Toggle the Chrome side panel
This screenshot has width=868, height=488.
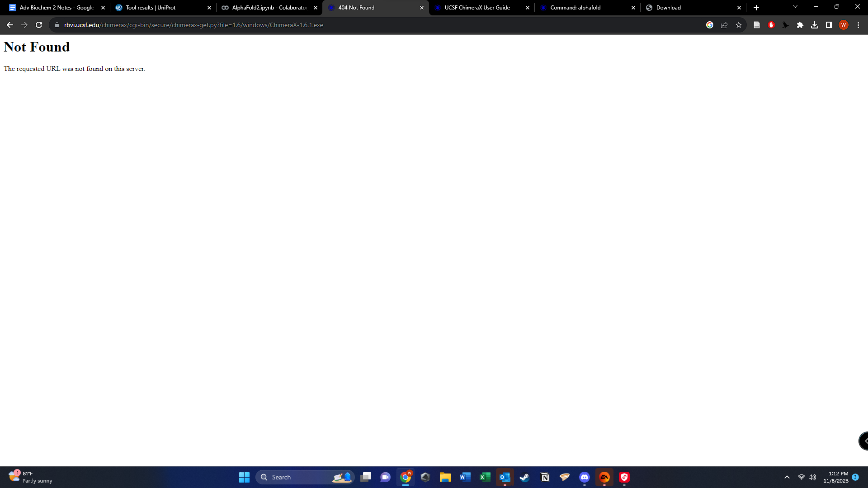point(829,25)
